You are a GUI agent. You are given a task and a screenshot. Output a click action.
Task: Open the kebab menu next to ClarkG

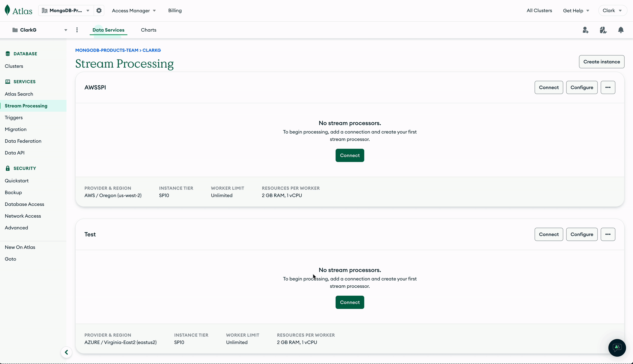(x=77, y=30)
